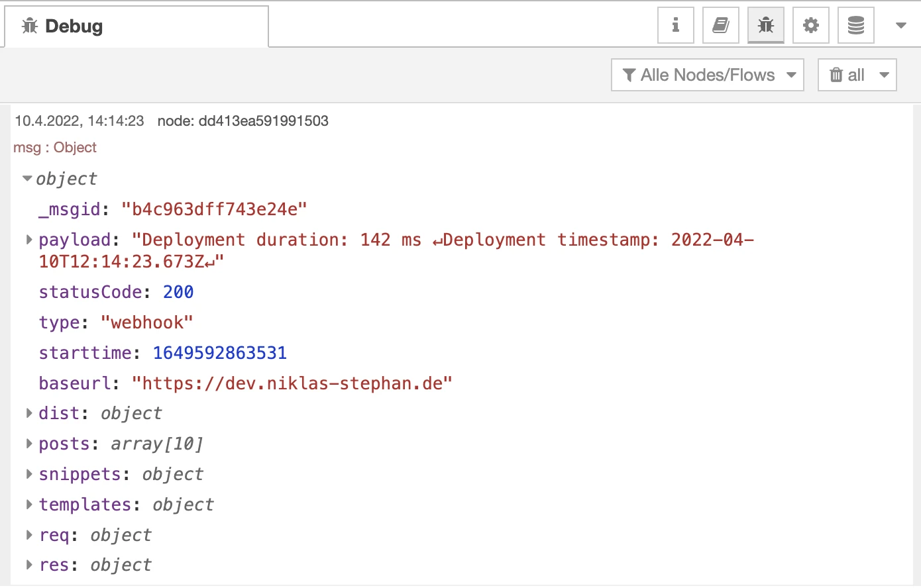Open the configuration nodes gear icon

pos(810,26)
